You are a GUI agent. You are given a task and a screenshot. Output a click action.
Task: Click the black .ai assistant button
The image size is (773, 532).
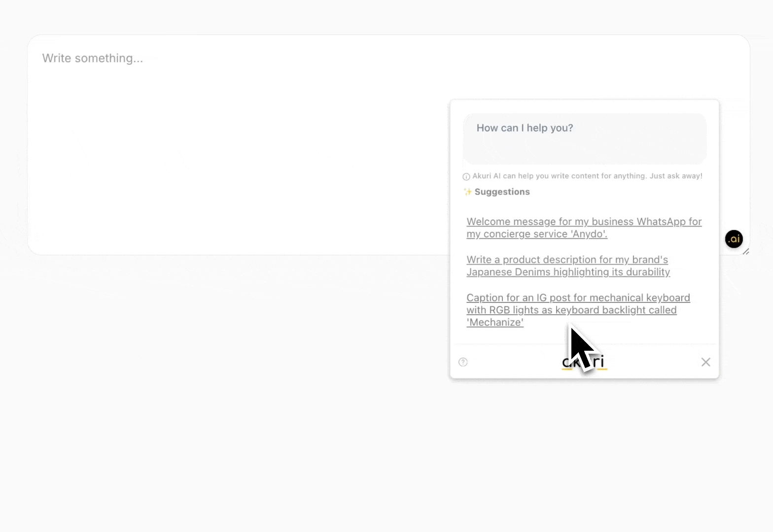734,239
